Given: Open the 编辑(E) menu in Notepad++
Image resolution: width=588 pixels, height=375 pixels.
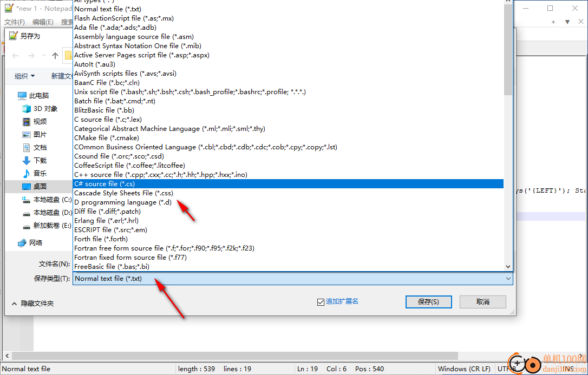Looking at the screenshot, I should 43,22.
